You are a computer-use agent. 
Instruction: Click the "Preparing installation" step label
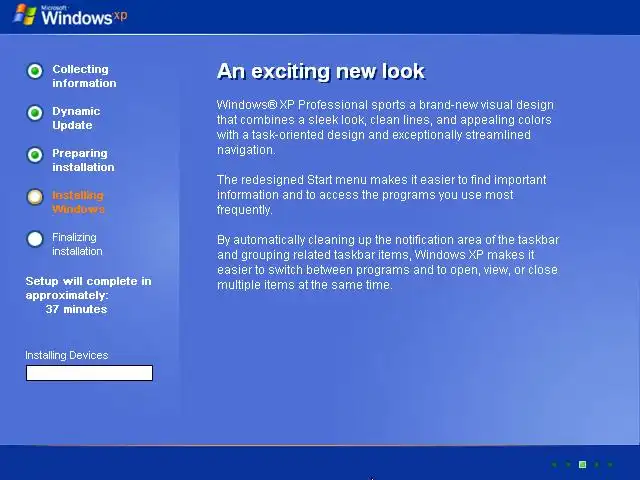point(83,160)
